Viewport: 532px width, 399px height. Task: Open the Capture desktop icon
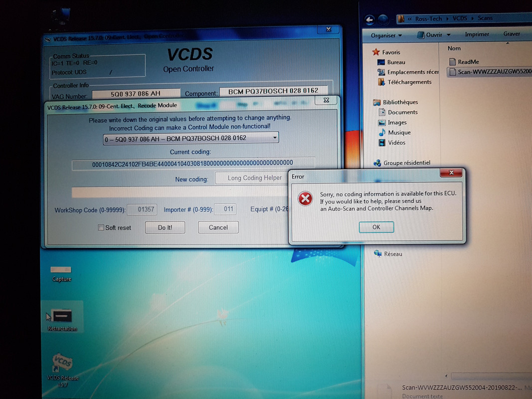point(61,273)
